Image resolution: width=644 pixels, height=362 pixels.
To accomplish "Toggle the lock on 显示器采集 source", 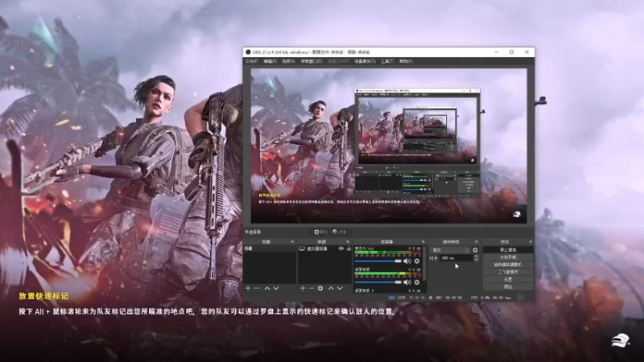I will pos(349,249).
